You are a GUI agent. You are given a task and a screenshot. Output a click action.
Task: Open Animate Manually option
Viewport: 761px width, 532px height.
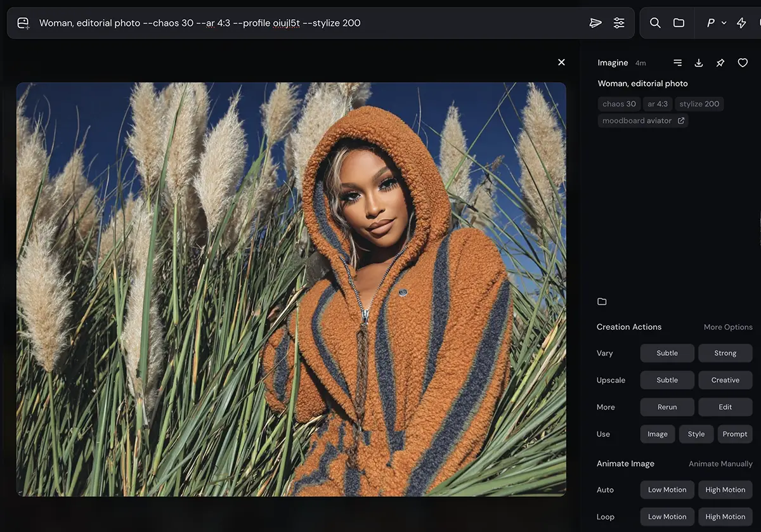(720, 464)
